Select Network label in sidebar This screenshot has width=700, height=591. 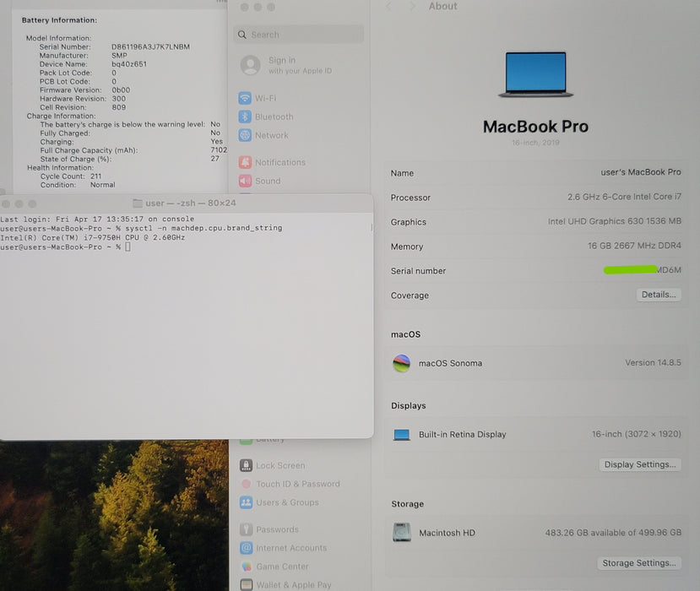point(271,135)
